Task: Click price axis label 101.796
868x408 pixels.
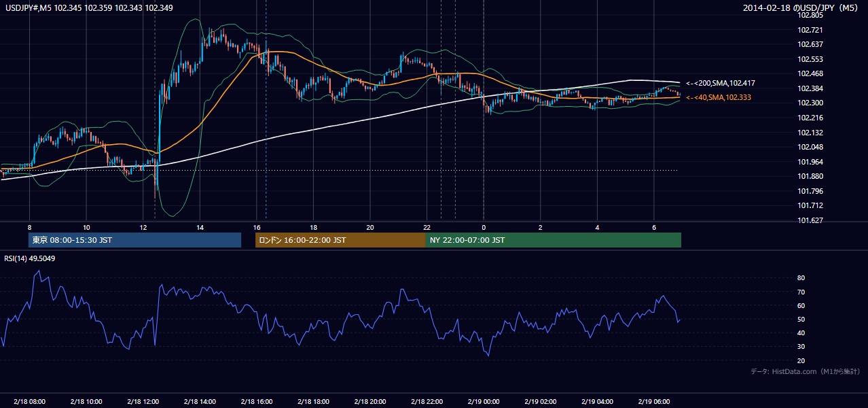Action: click(810, 191)
